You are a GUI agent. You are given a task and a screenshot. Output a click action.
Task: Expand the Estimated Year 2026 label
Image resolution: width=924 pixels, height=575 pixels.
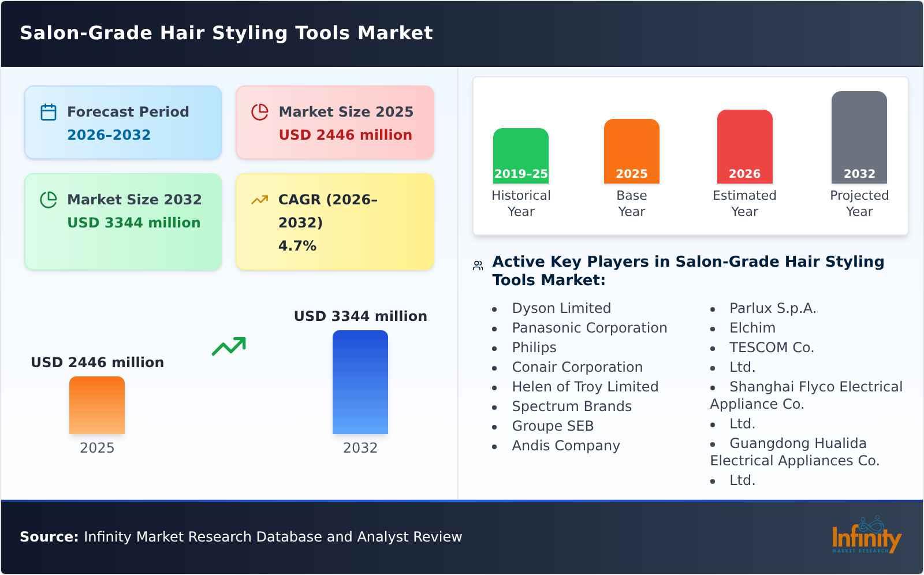coord(744,174)
